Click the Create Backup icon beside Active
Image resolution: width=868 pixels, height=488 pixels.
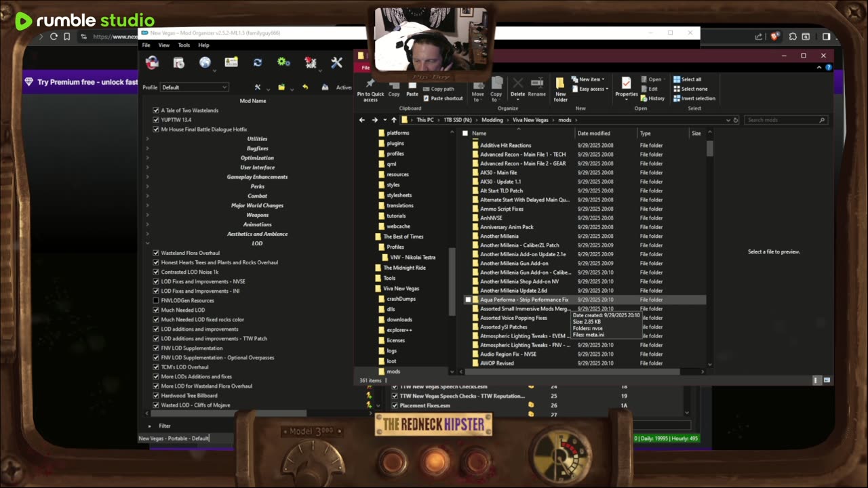click(x=325, y=87)
